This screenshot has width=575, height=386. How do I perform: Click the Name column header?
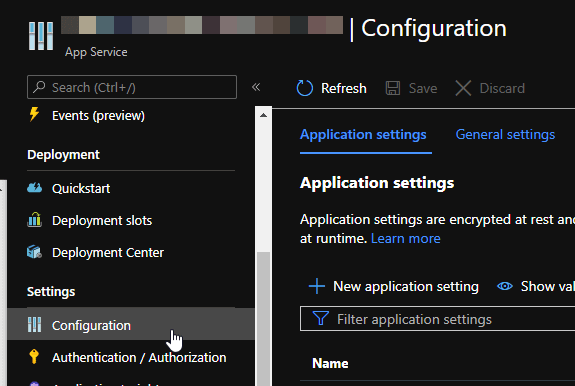330,363
